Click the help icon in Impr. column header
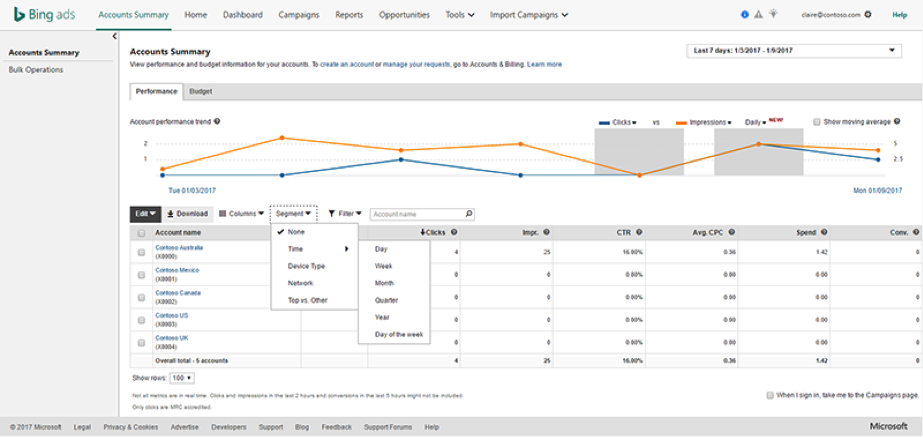 point(546,233)
